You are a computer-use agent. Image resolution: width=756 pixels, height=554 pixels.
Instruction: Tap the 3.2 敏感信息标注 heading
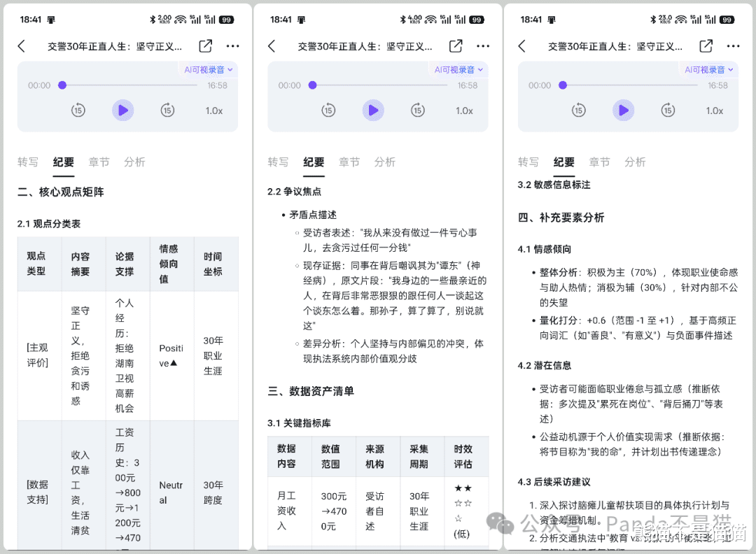554,185
